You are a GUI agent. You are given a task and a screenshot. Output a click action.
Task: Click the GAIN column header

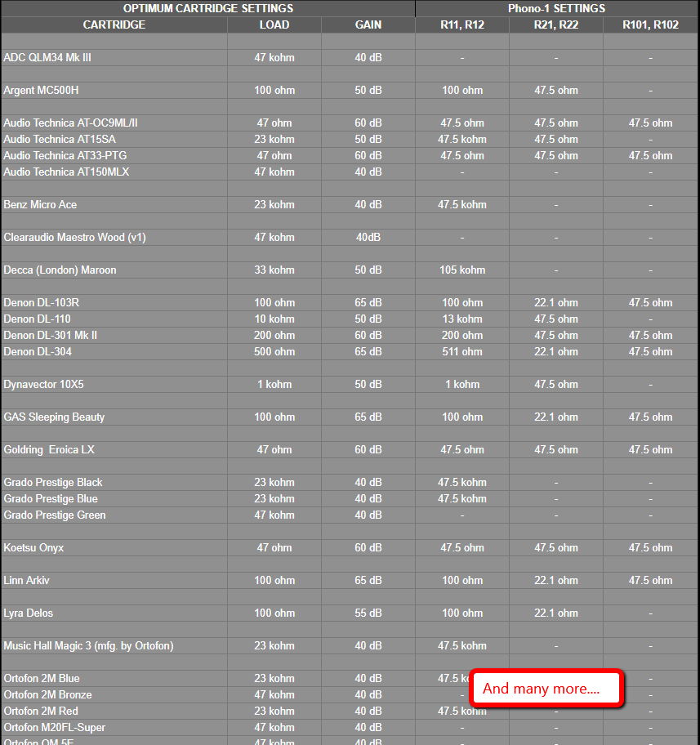coord(368,25)
